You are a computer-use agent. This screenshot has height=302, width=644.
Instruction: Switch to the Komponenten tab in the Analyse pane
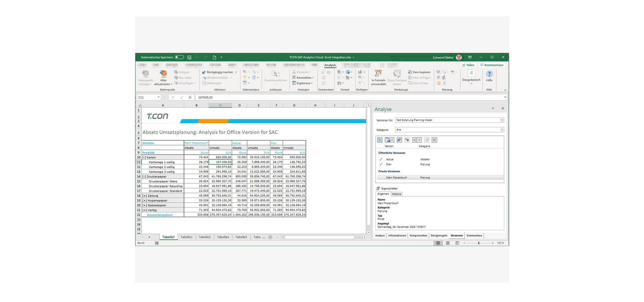coord(418,236)
